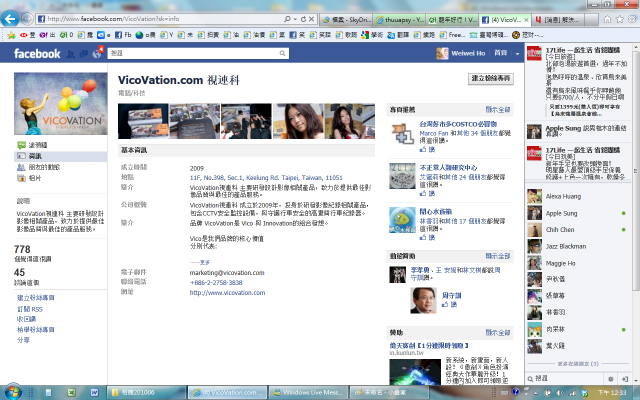Open the Word icon in taskbar

click(x=94, y=393)
